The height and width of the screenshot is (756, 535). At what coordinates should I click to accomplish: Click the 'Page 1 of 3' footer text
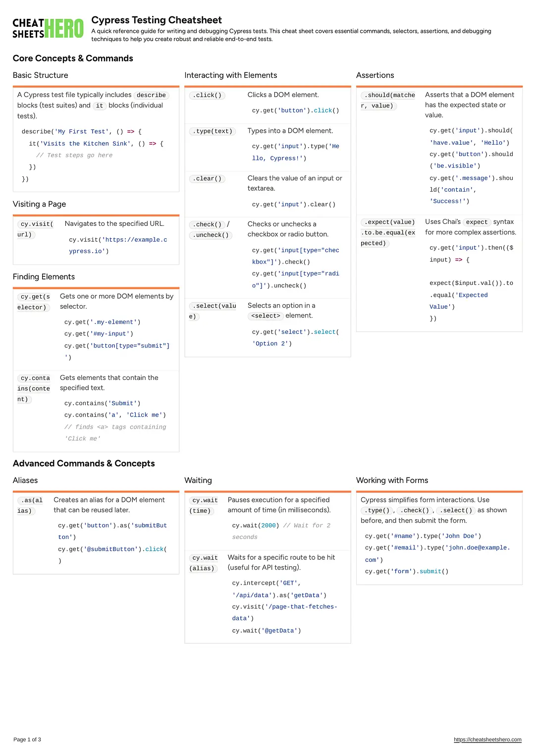pos(27,740)
